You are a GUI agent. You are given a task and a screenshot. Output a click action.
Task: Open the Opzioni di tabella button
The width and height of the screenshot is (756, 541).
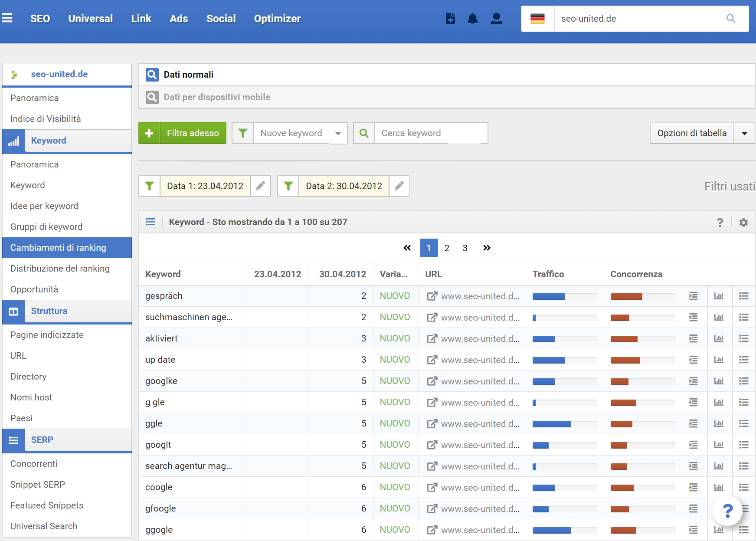692,133
